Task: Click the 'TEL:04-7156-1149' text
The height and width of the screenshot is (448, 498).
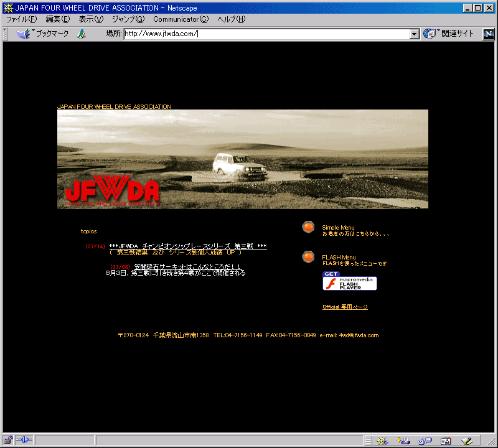Action: click(x=238, y=335)
